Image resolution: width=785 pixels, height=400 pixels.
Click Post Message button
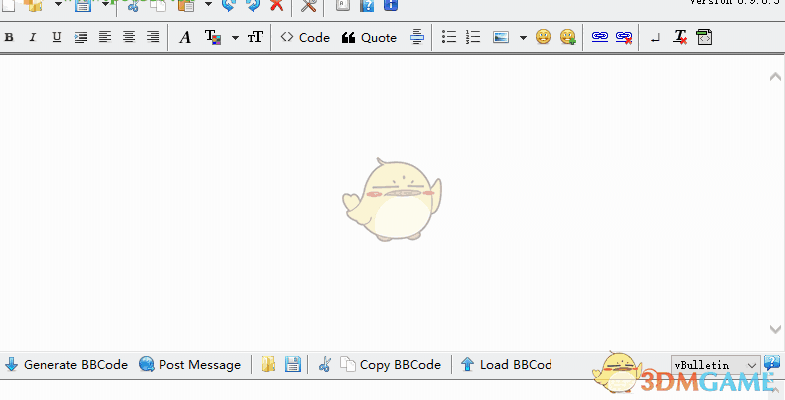[190, 365]
